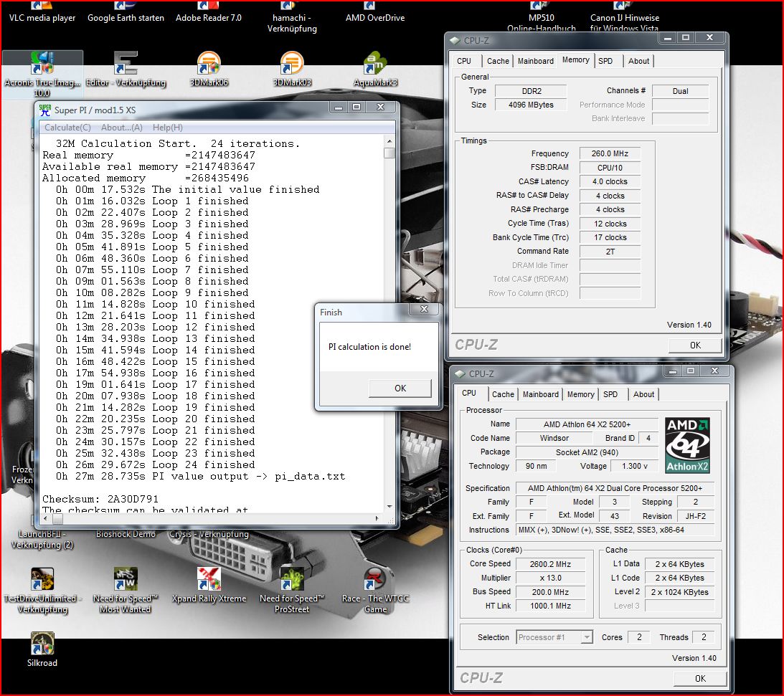Image resolution: width=784 pixels, height=696 pixels.
Task: Launch Need for Speed ProStreet icon
Action: [x=292, y=579]
